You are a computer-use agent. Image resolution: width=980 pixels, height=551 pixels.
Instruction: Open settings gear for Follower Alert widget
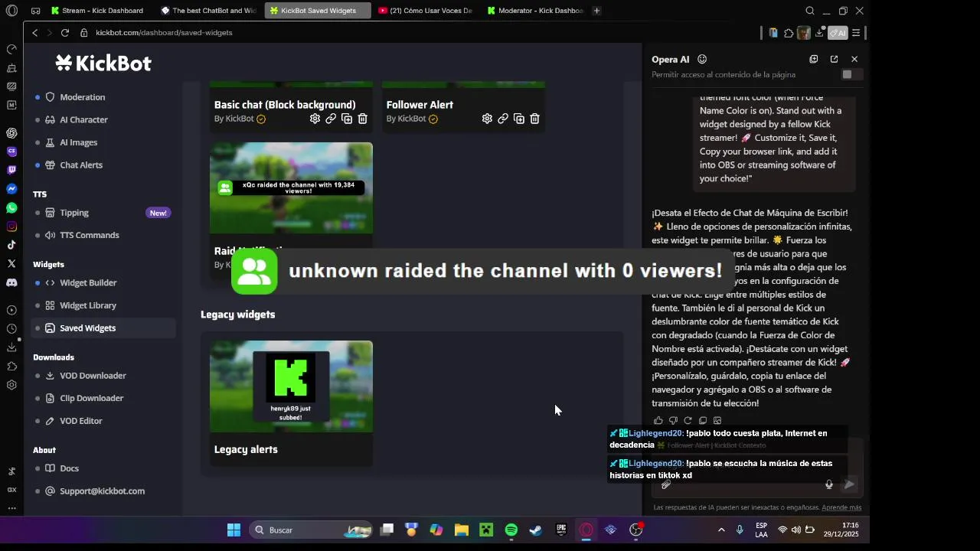click(x=487, y=119)
